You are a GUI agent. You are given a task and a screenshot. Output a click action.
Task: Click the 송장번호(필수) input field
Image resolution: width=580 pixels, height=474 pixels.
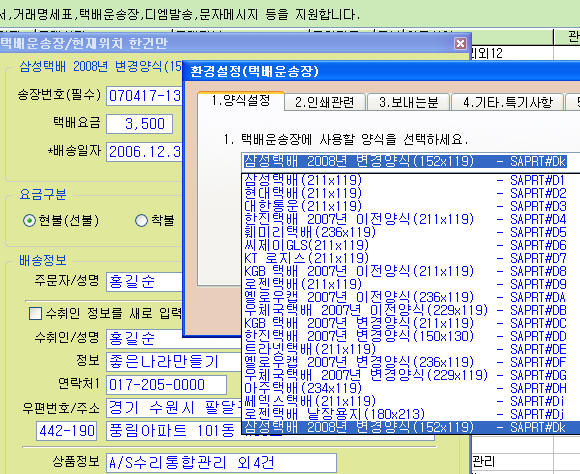(x=144, y=96)
